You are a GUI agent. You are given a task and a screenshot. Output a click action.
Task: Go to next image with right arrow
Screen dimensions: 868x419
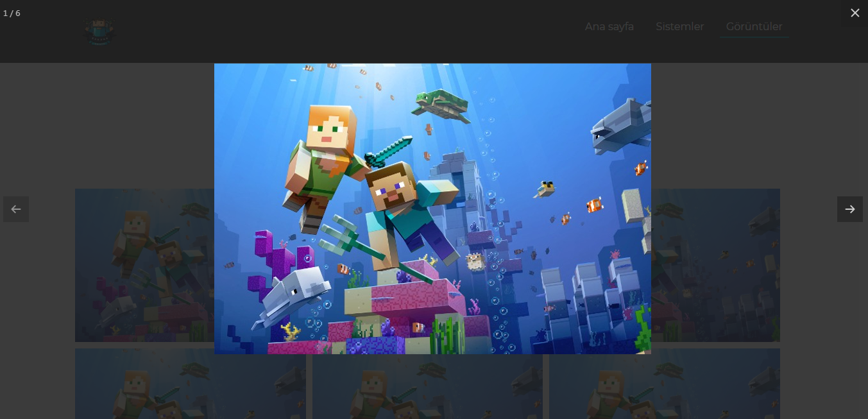pyautogui.click(x=849, y=209)
